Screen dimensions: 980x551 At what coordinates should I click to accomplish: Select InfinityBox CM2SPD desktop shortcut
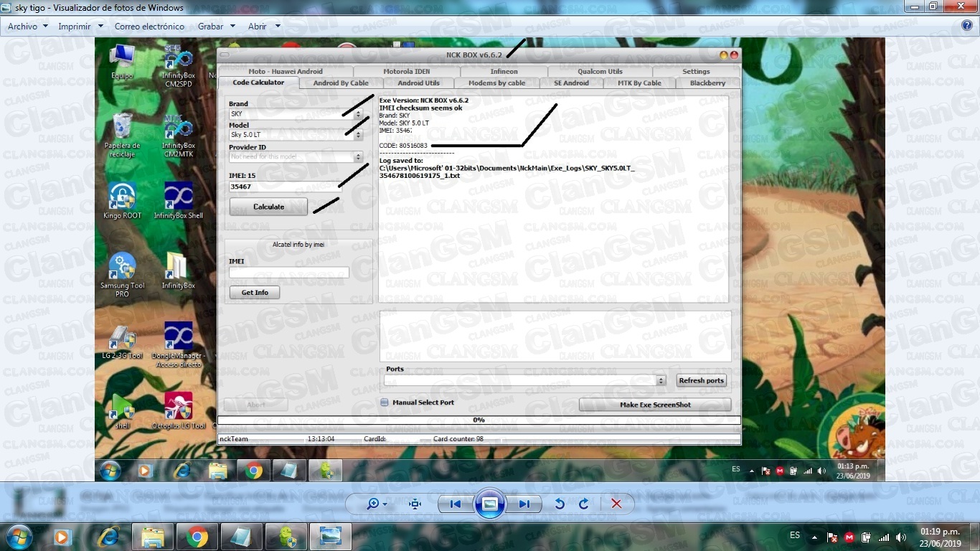[179, 65]
